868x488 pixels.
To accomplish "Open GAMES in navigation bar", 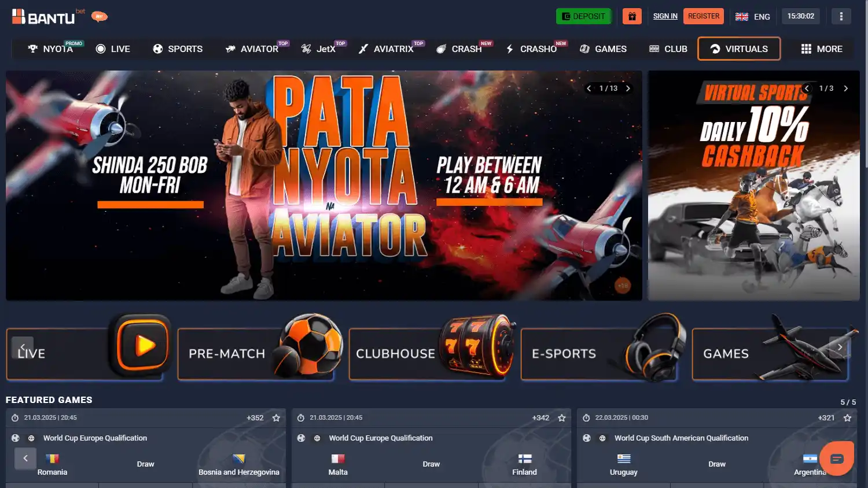I will pyautogui.click(x=603, y=49).
